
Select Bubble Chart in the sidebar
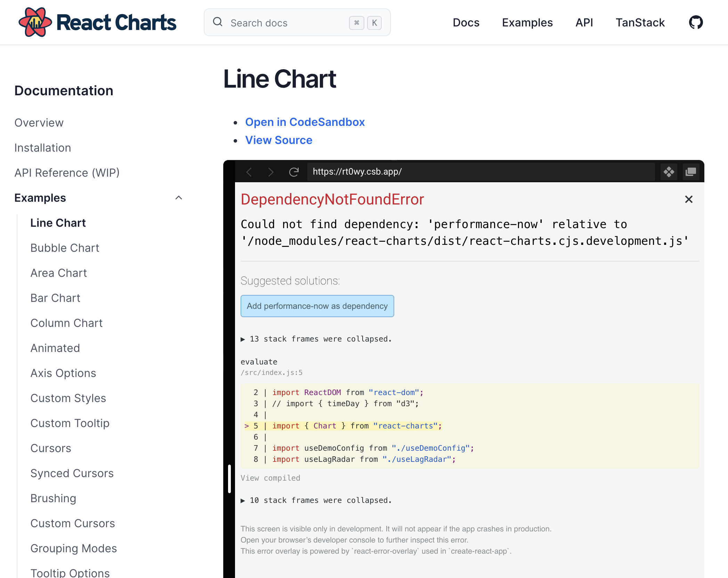[x=65, y=248]
